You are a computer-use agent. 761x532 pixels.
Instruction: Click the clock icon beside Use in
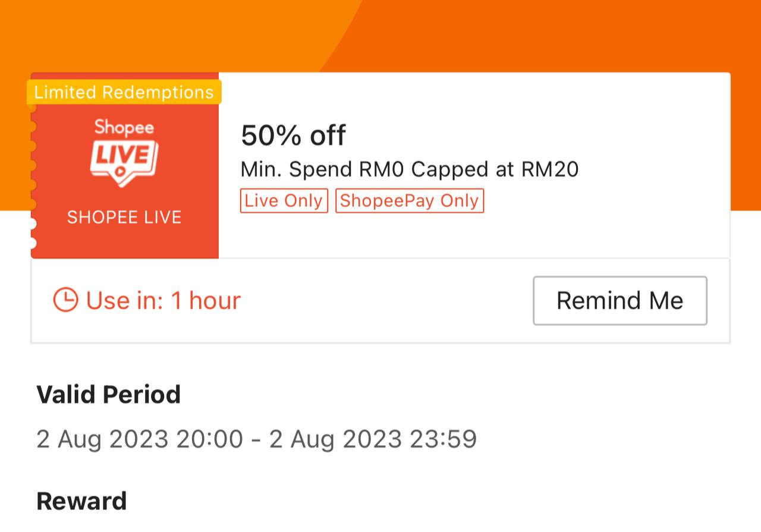65,300
